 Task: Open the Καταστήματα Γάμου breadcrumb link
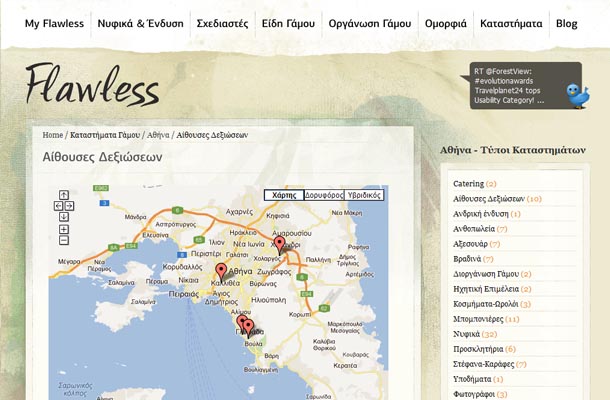pos(104,134)
